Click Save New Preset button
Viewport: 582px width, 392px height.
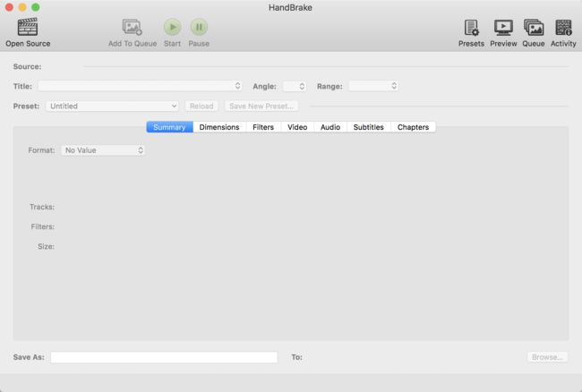tap(261, 107)
